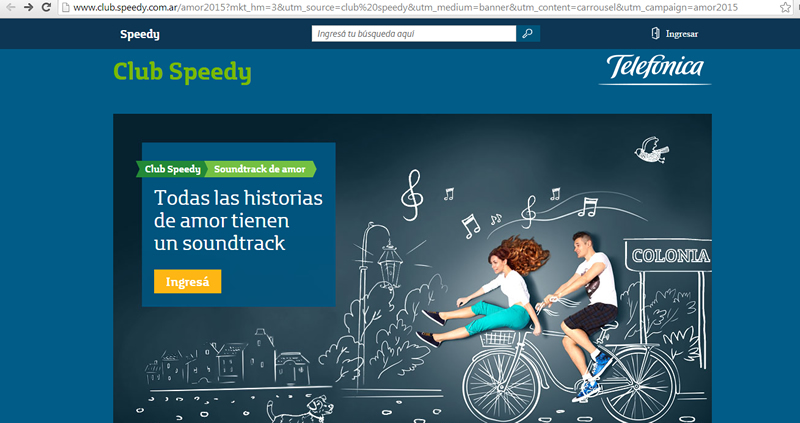
Task: Click the magnifier search button
Action: [x=528, y=34]
